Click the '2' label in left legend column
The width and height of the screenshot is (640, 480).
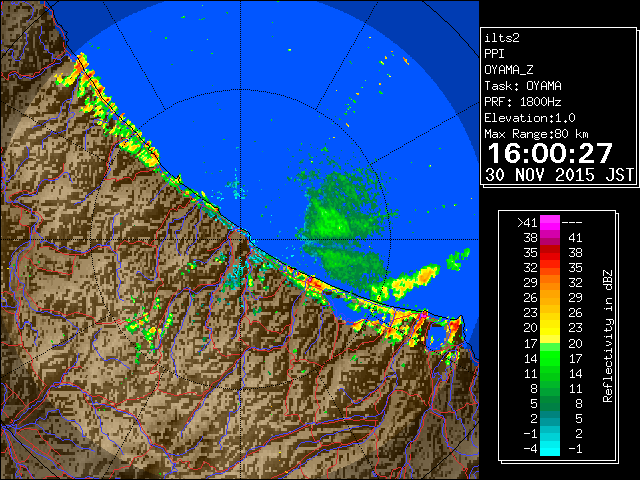point(534,418)
